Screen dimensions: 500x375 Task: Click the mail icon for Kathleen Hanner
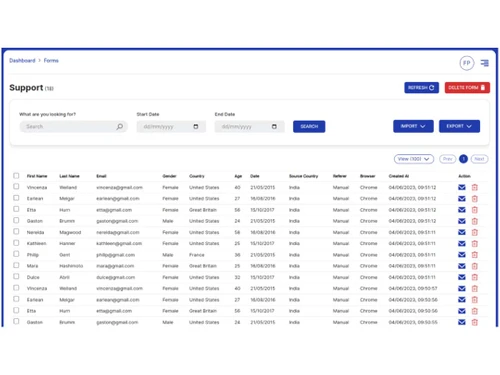tap(462, 244)
